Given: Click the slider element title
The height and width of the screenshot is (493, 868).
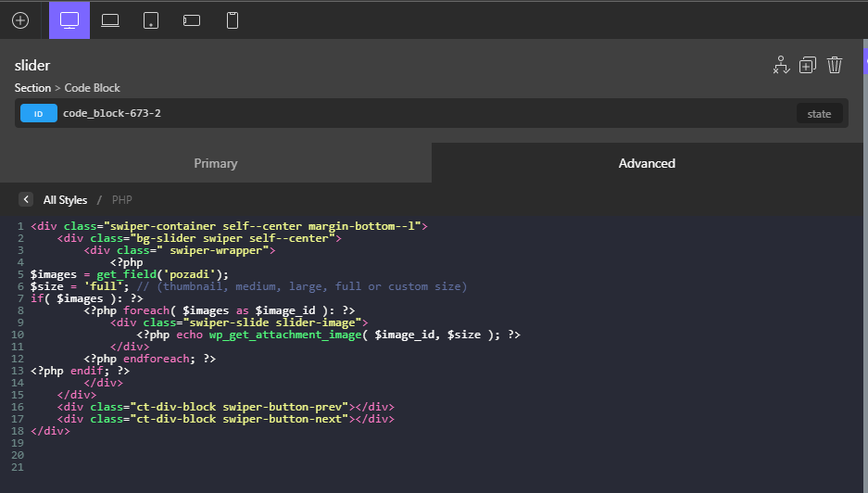Looking at the screenshot, I should click(x=32, y=66).
